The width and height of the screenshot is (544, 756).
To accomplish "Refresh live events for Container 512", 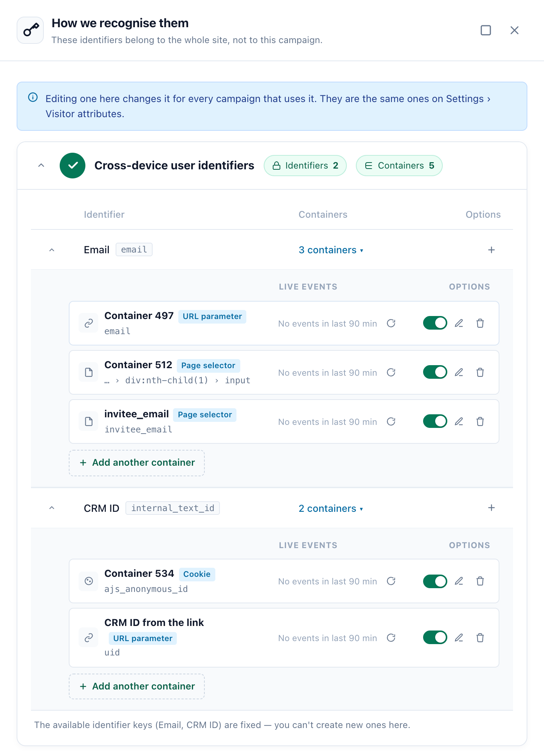I will pos(391,372).
